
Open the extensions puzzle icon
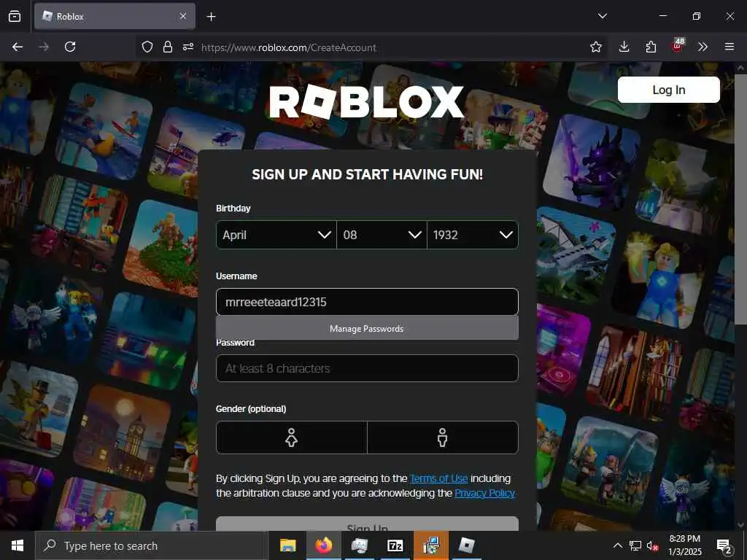(x=651, y=47)
